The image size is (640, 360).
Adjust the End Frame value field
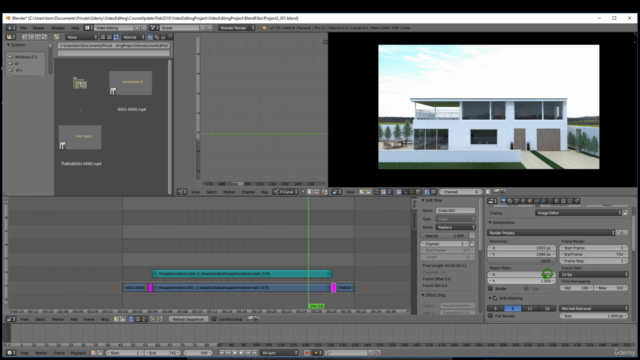point(594,254)
